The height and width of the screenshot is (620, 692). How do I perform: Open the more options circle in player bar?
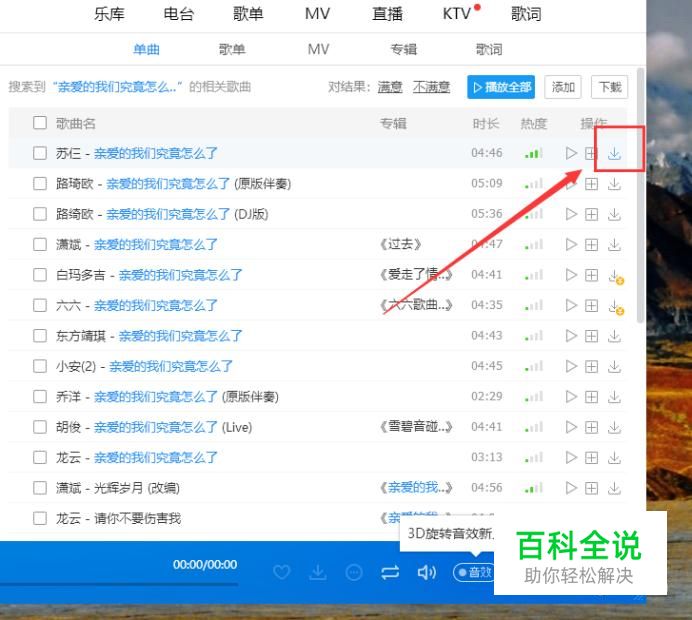pyautogui.click(x=354, y=572)
